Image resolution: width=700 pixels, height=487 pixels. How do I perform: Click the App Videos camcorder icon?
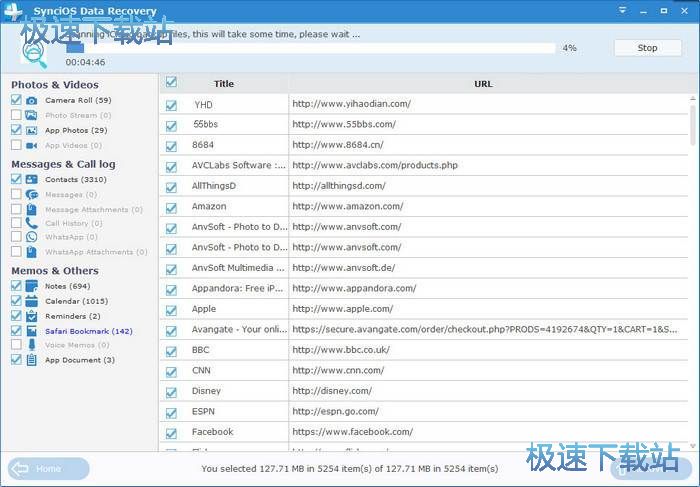click(31, 146)
